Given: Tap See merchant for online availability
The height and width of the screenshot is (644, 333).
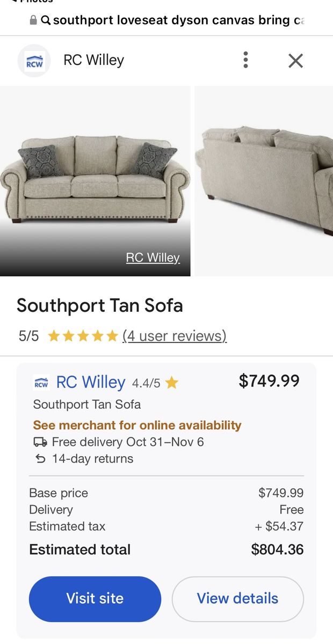Looking at the screenshot, I should coord(137,425).
